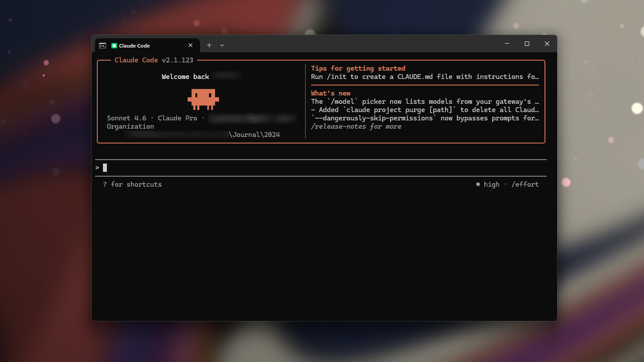This screenshot has width=644, height=362.
Task: Expand the new tab profile dropdown
Action: point(222,45)
